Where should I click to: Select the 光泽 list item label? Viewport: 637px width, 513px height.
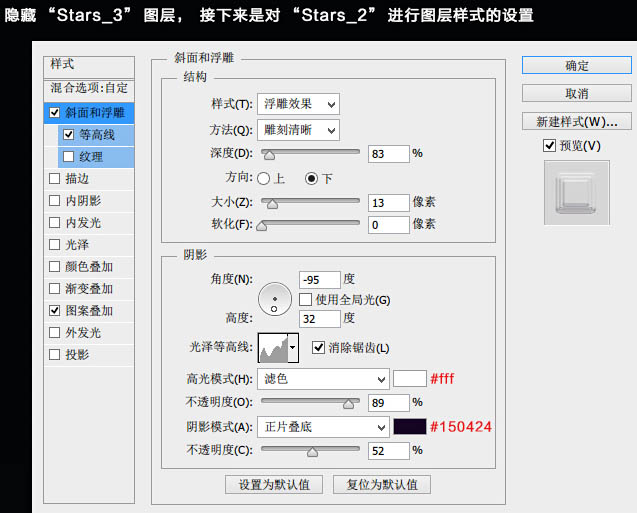click(x=77, y=245)
